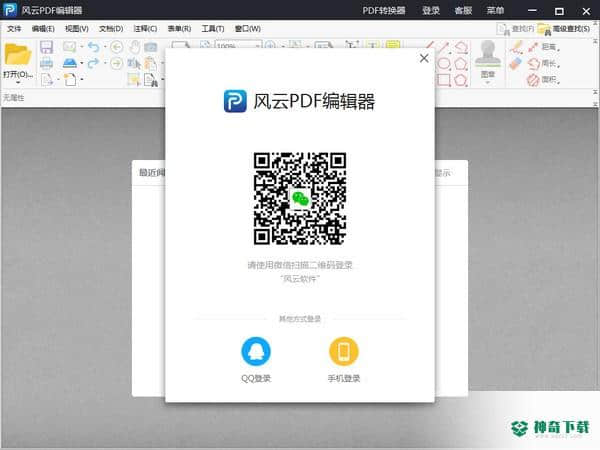Expand the dropdown arrow under 图章
600x450 pixels.
[488, 82]
